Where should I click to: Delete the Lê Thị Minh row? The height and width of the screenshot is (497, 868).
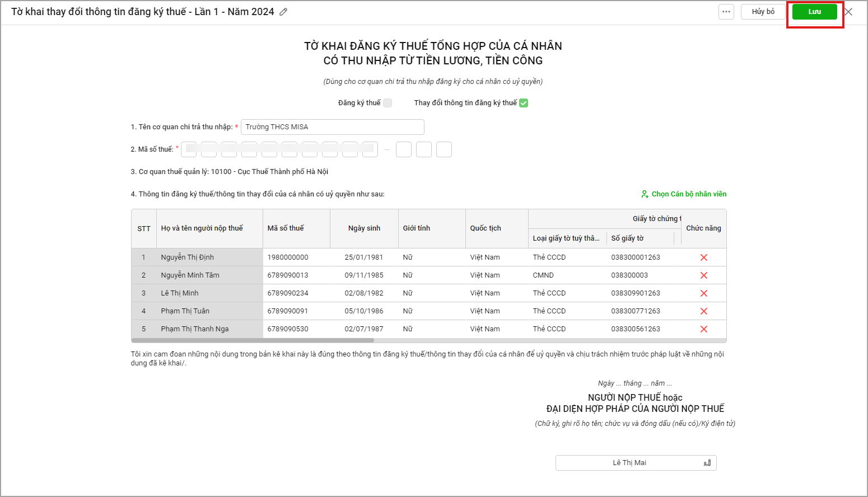704,293
